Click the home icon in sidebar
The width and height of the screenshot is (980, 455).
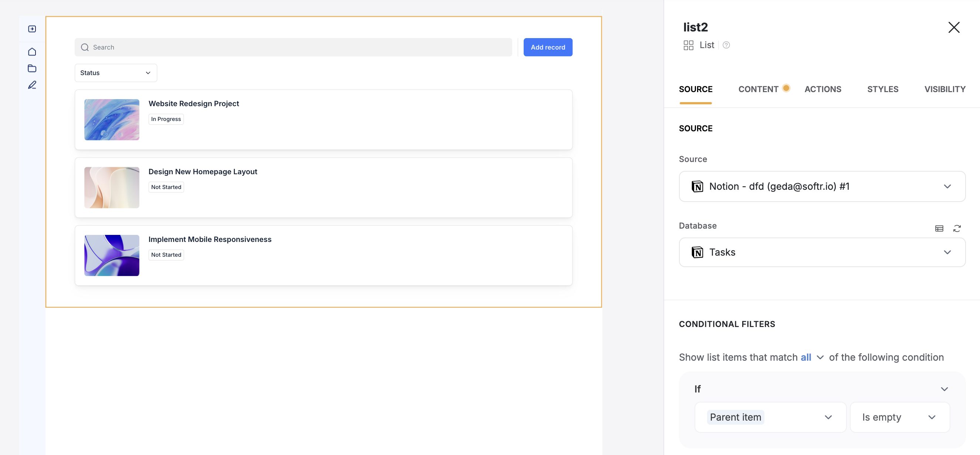coord(32,51)
